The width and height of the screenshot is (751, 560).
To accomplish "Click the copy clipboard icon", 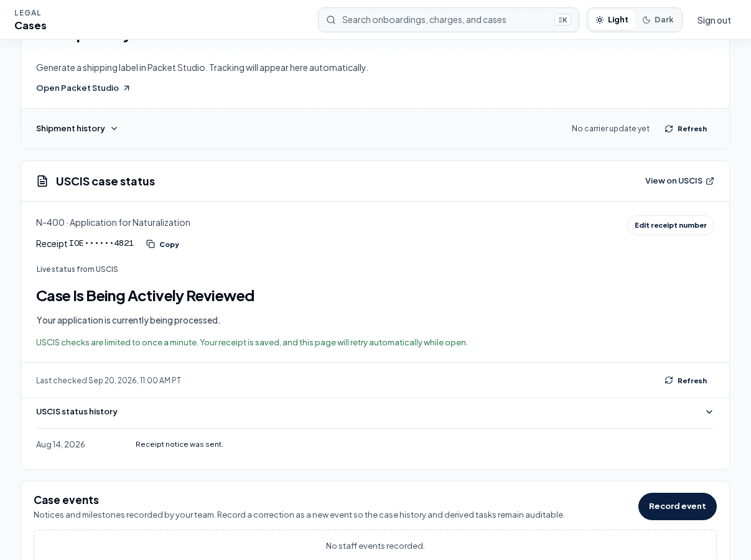I will pos(151,244).
